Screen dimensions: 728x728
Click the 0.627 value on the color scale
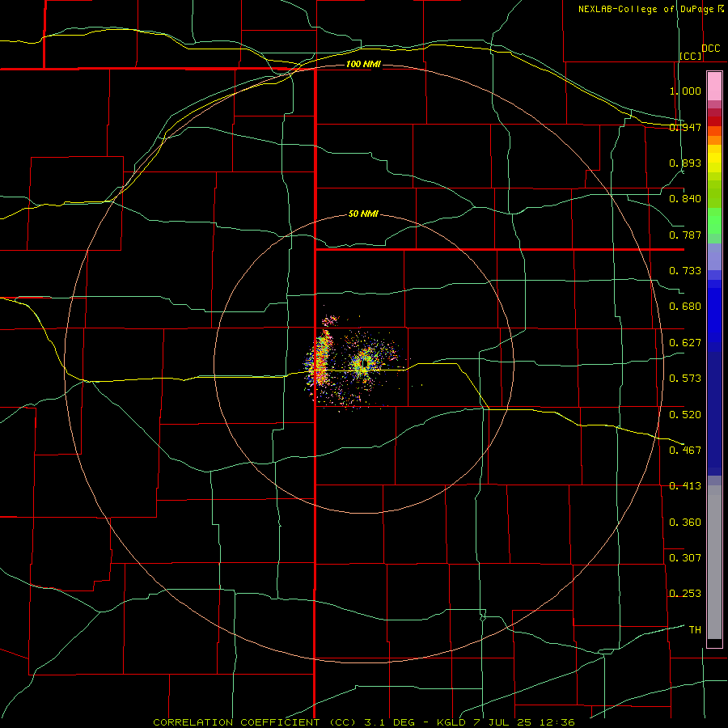point(685,343)
